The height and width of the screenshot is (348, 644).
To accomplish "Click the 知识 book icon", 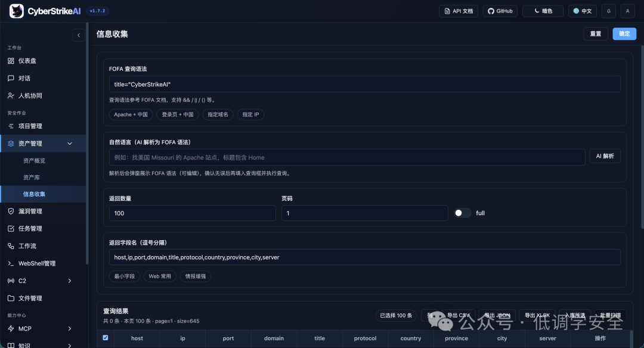I will pyautogui.click(x=11, y=345).
